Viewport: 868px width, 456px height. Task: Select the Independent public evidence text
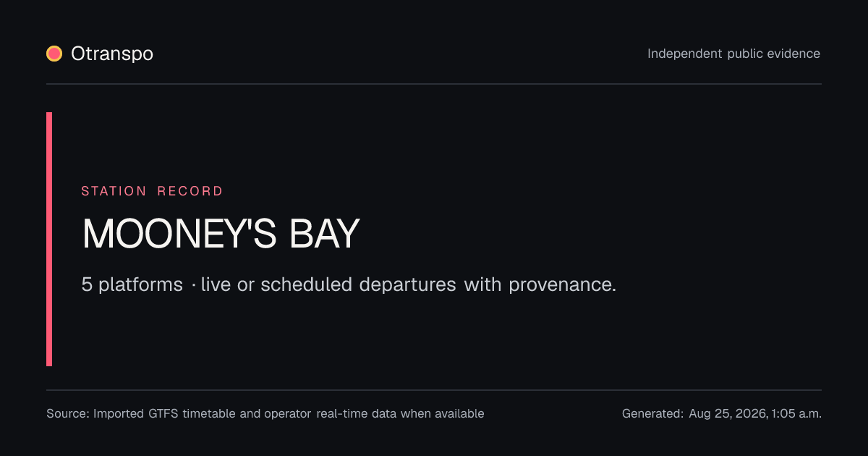[734, 54]
